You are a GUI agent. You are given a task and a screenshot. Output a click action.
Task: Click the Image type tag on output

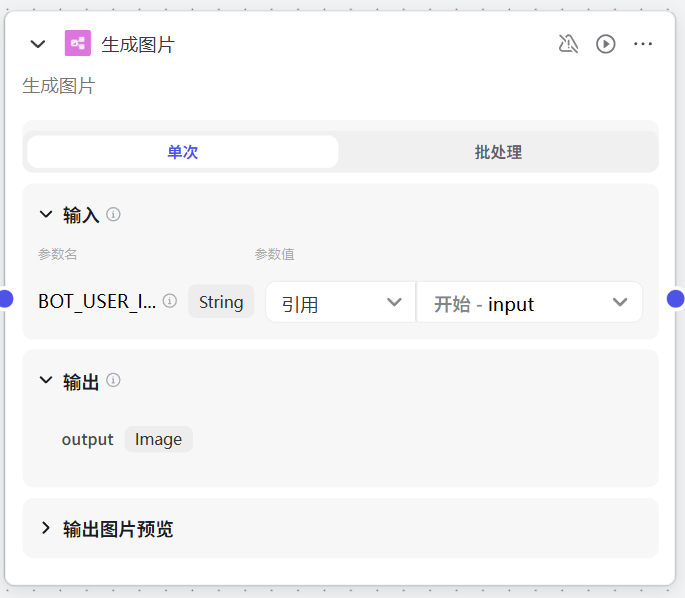pos(158,439)
